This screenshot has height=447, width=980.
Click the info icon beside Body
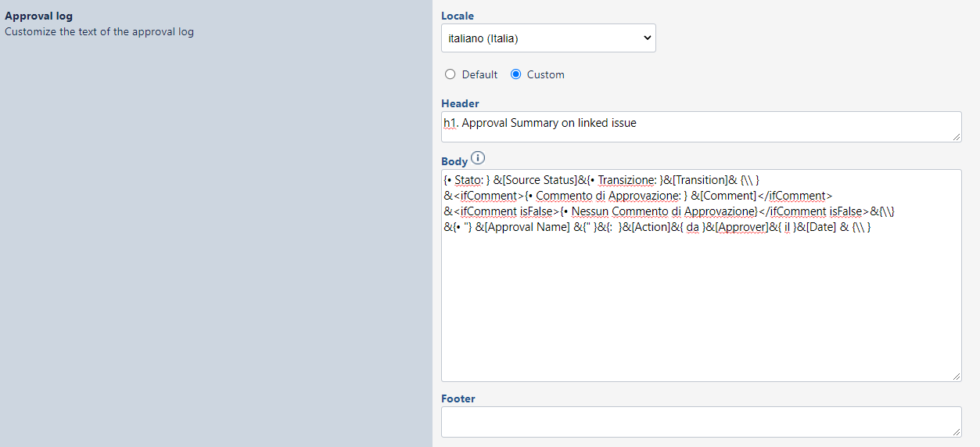pos(478,159)
